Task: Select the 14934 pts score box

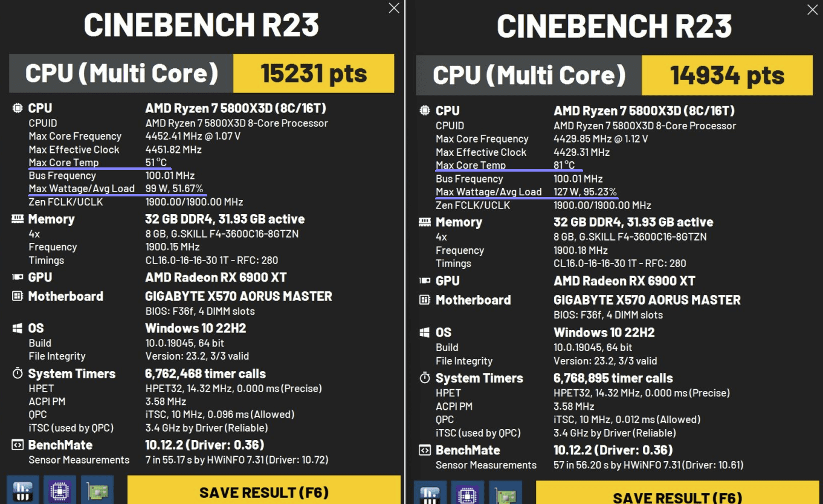Action: point(727,76)
